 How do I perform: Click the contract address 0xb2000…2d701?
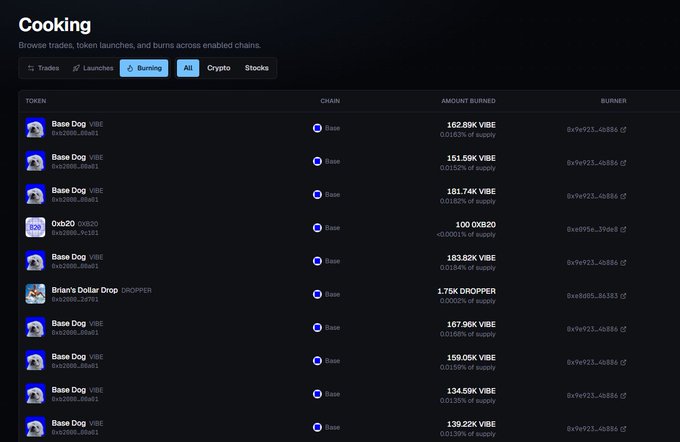pos(75,299)
